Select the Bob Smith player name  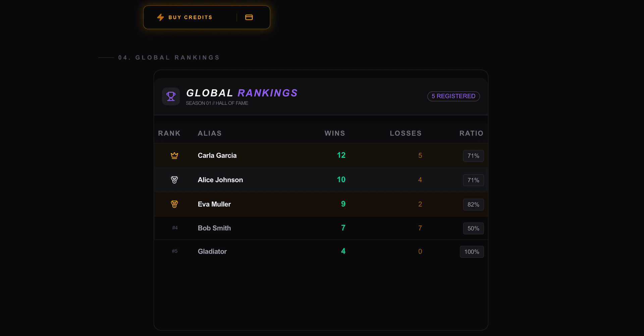pos(214,228)
